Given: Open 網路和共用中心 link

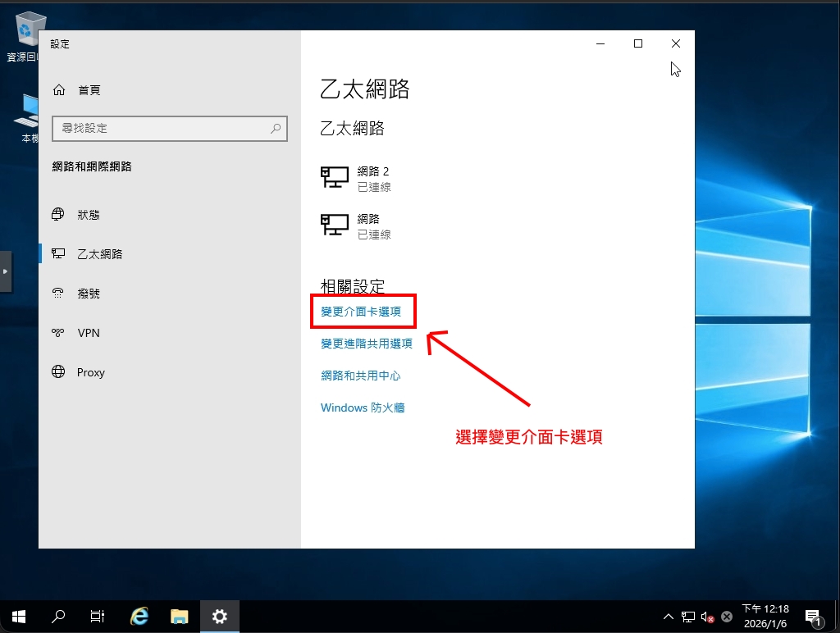Looking at the screenshot, I should (x=360, y=376).
